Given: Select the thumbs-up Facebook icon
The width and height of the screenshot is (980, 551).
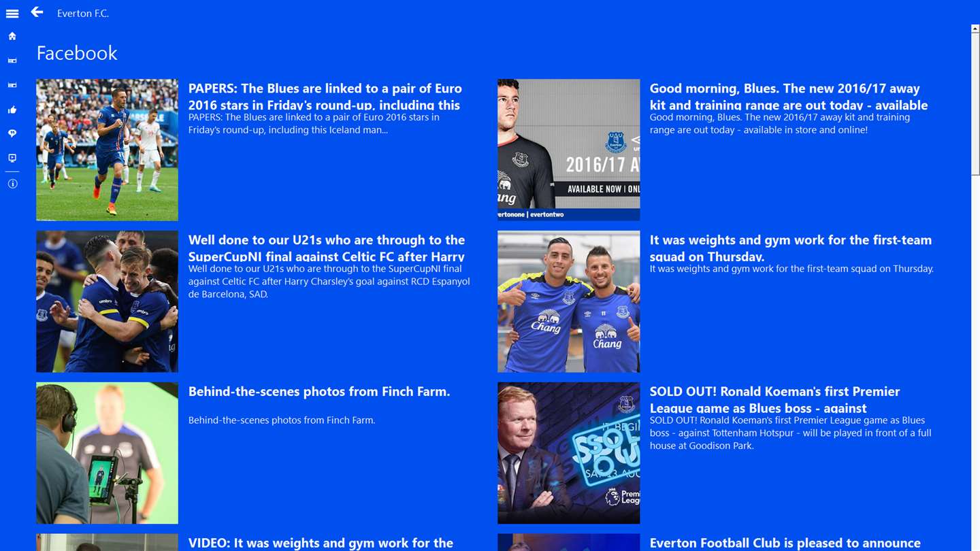Looking at the screenshot, I should click(12, 110).
